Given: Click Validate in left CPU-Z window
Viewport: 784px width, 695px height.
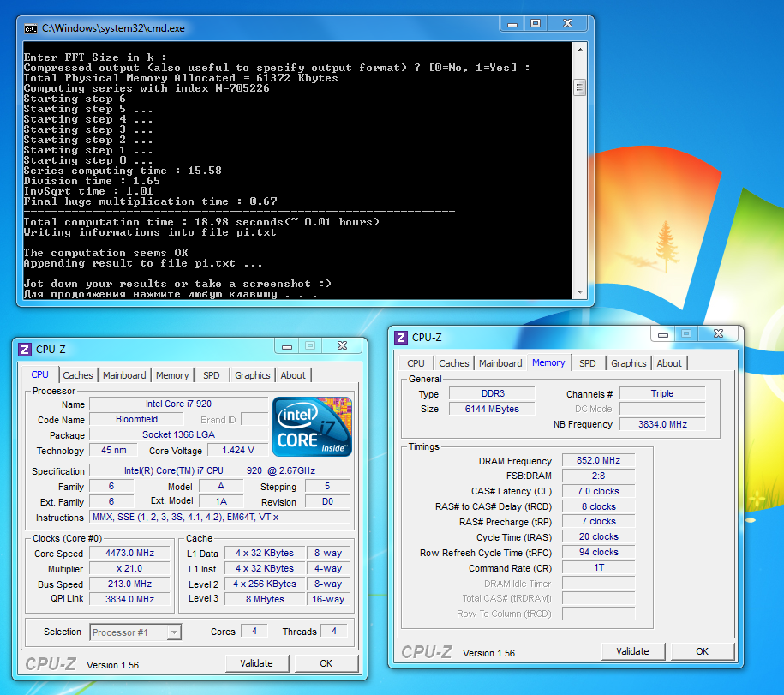Looking at the screenshot, I should pos(257,663).
